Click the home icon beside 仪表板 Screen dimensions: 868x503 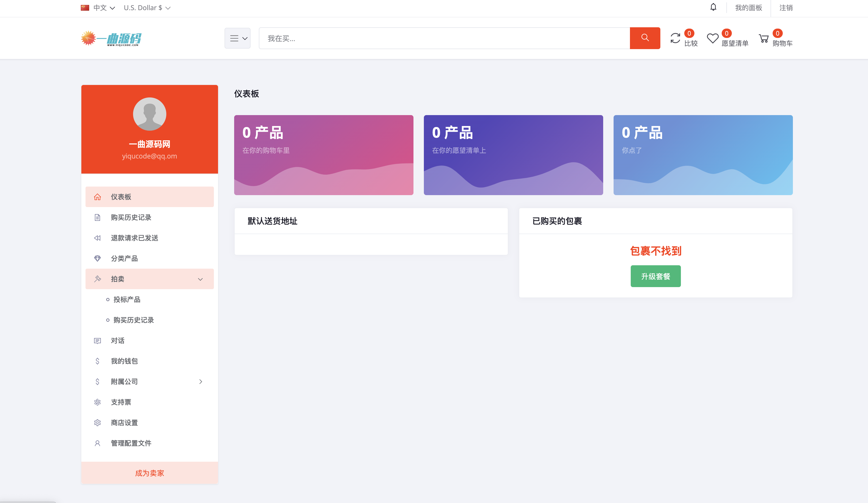(x=97, y=197)
